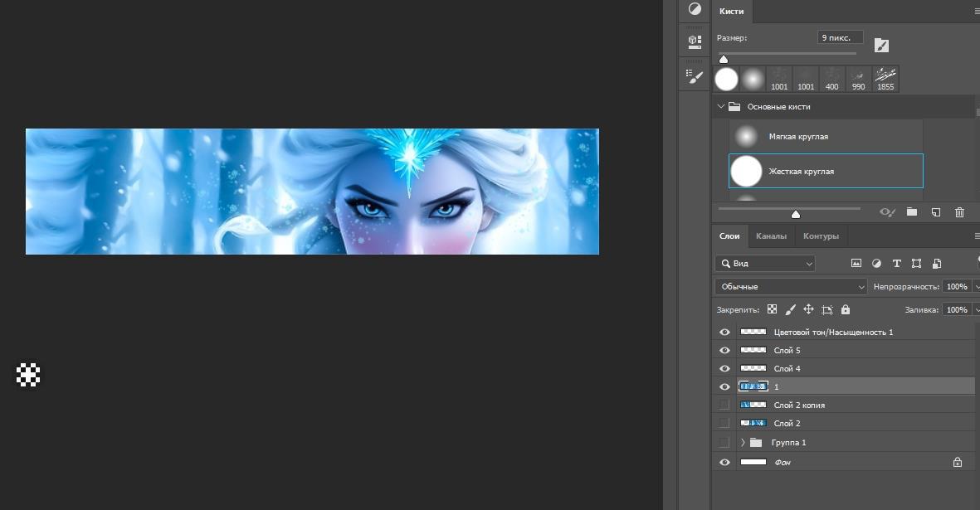Click the delete brush trash icon

pos(959,212)
